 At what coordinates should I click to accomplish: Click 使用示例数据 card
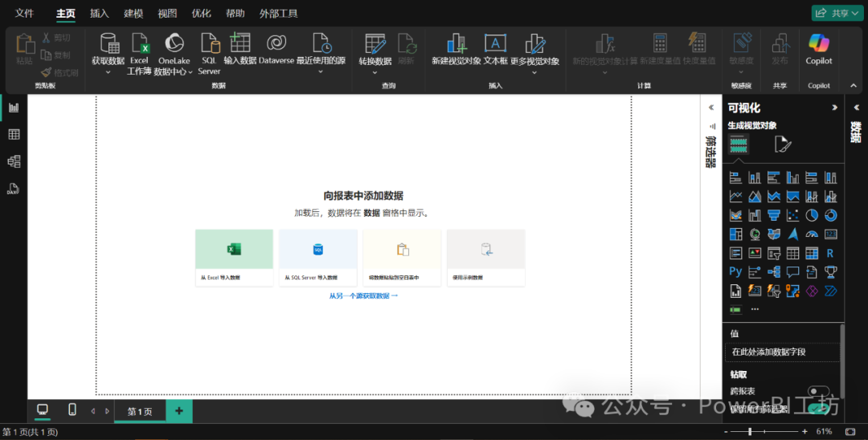pos(486,258)
